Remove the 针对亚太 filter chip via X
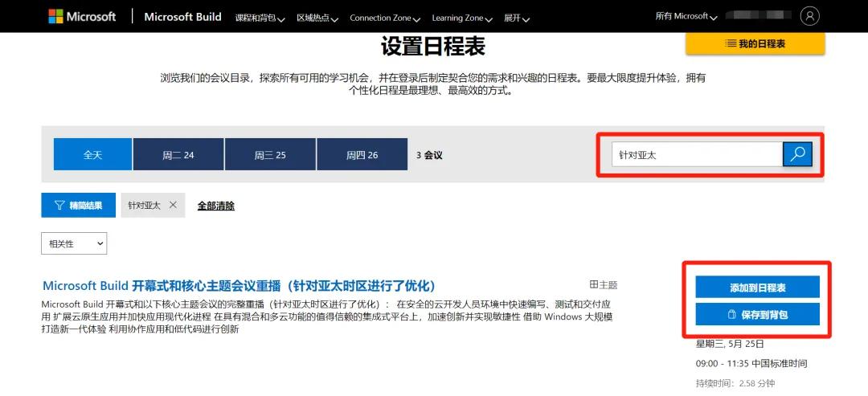 [x=173, y=205]
